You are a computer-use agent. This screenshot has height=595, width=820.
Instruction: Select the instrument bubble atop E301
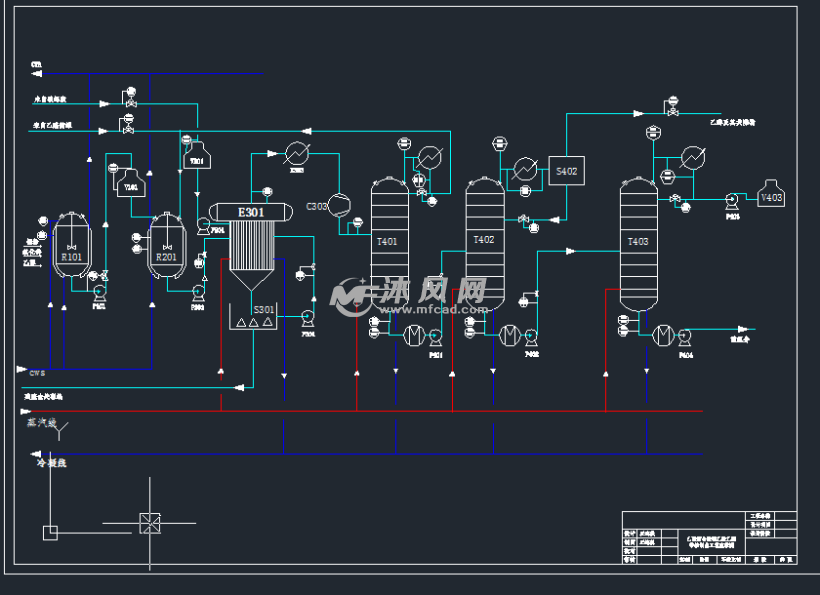tap(267, 192)
